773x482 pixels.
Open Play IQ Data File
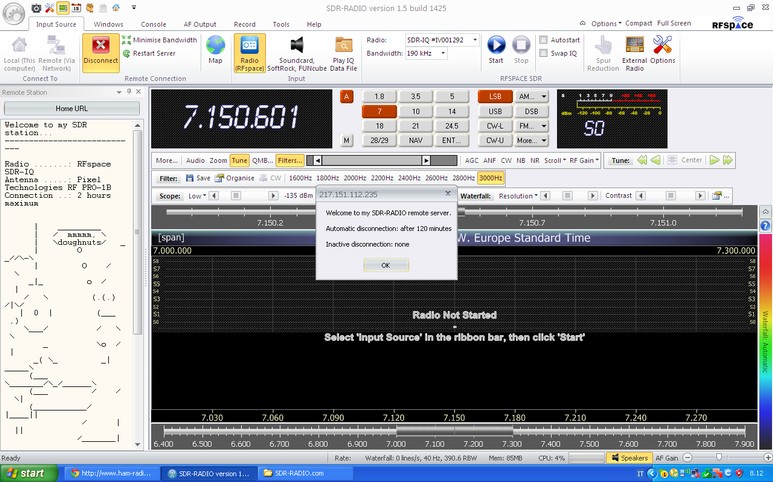(x=343, y=46)
